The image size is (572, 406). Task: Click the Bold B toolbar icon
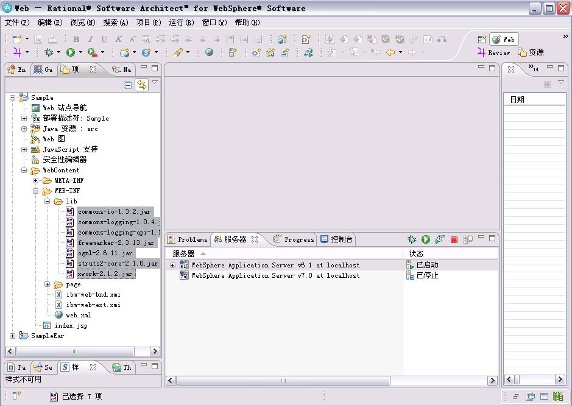point(76,39)
